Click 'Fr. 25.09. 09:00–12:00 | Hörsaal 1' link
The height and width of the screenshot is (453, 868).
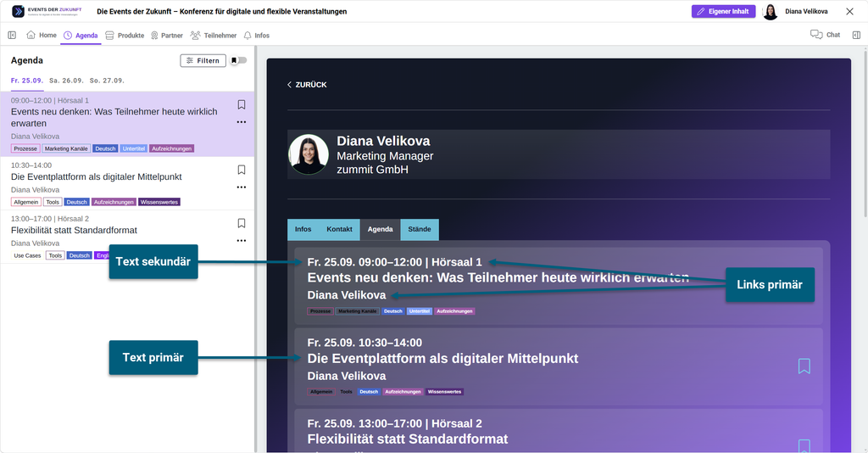click(395, 262)
